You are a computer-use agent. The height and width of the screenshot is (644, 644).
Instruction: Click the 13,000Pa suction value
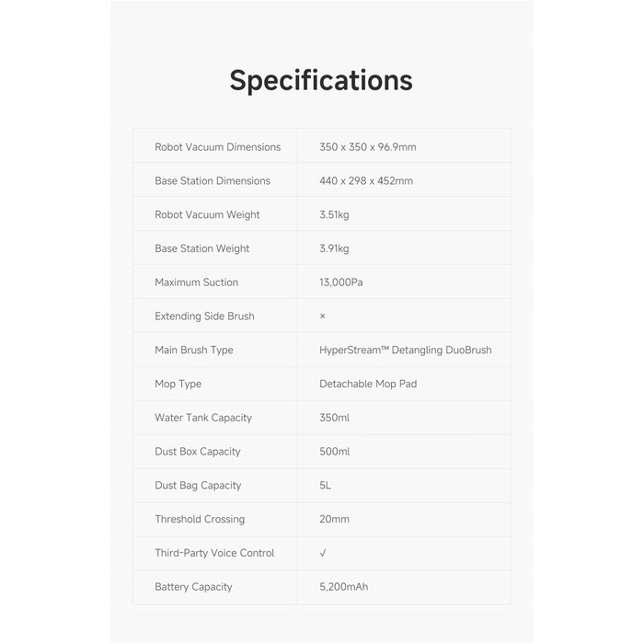click(x=341, y=282)
